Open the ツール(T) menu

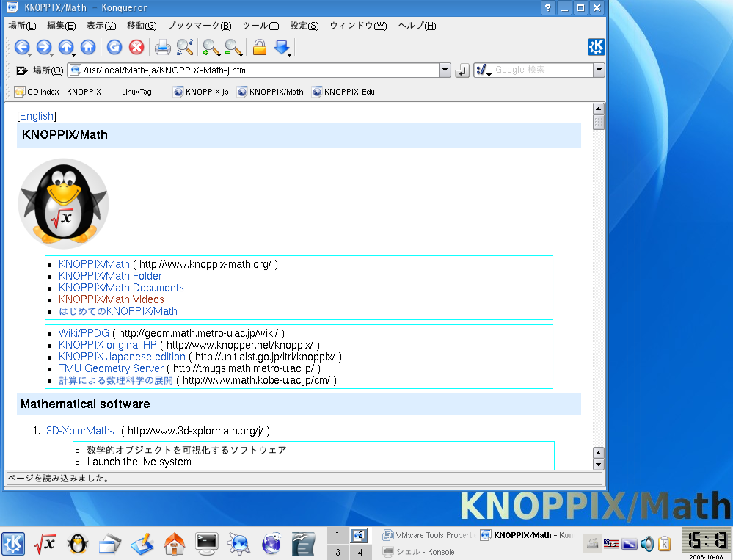[261, 26]
